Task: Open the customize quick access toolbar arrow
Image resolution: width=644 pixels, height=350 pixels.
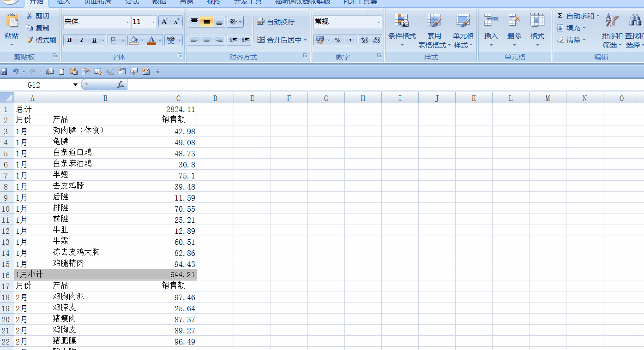Action: [158, 71]
